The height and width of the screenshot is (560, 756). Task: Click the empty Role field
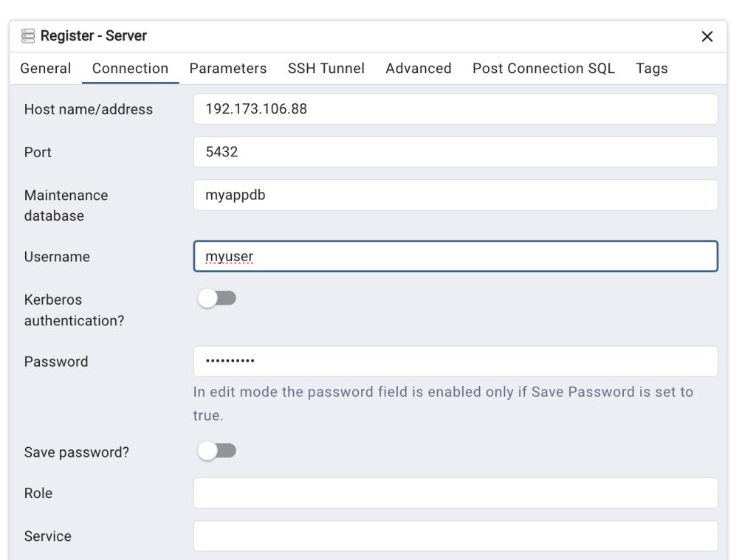(x=455, y=493)
